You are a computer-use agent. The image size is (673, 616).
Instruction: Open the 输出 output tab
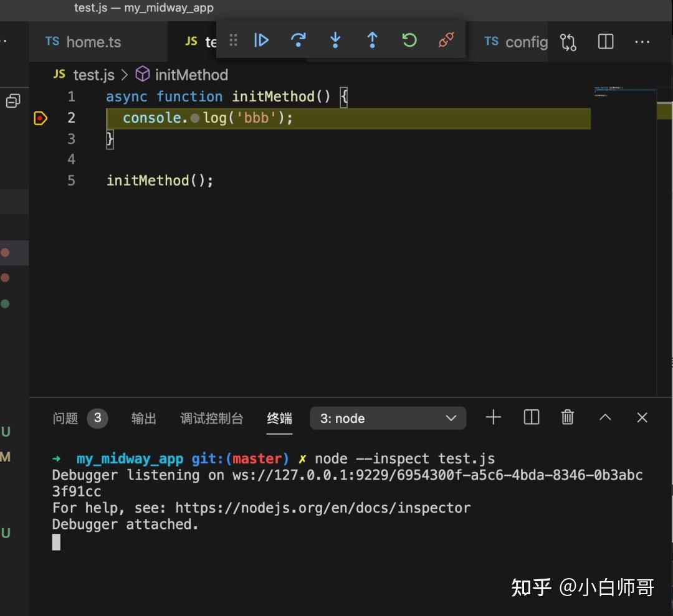pos(144,419)
